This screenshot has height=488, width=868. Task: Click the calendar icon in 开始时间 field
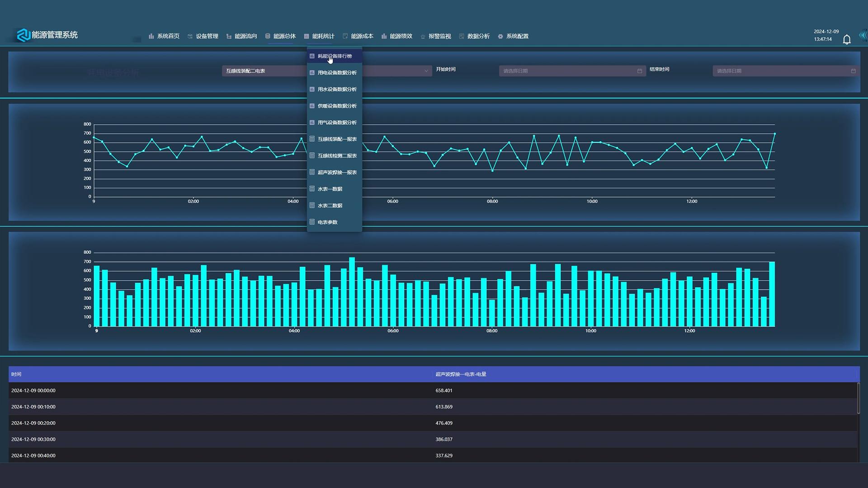point(639,71)
